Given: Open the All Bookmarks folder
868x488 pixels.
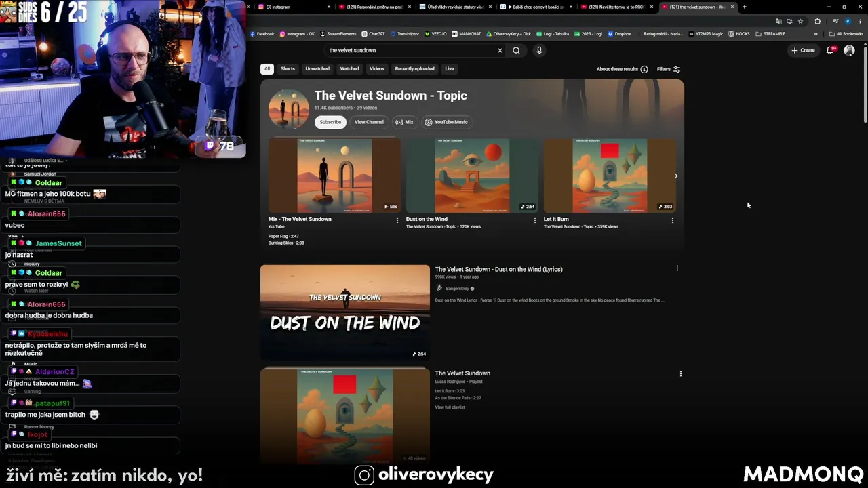Looking at the screenshot, I should [x=846, y=34].
